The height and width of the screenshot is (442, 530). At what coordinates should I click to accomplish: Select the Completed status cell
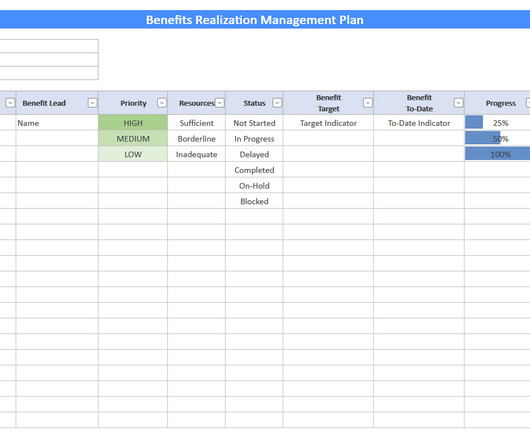click(x=254, y=170)
